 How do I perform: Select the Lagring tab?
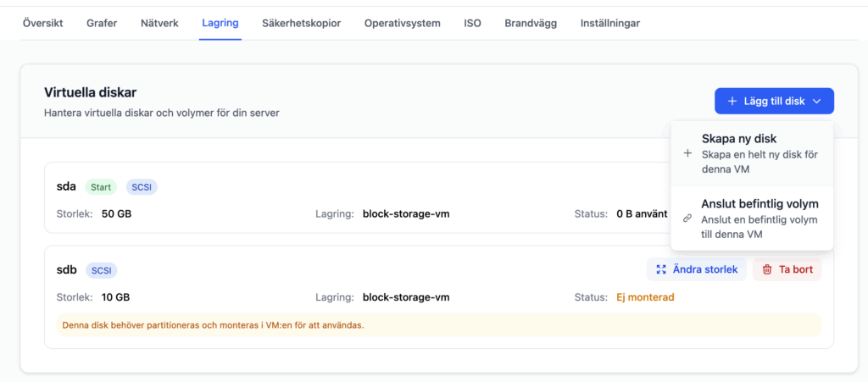pyautogui.click(x=220, y=23)
